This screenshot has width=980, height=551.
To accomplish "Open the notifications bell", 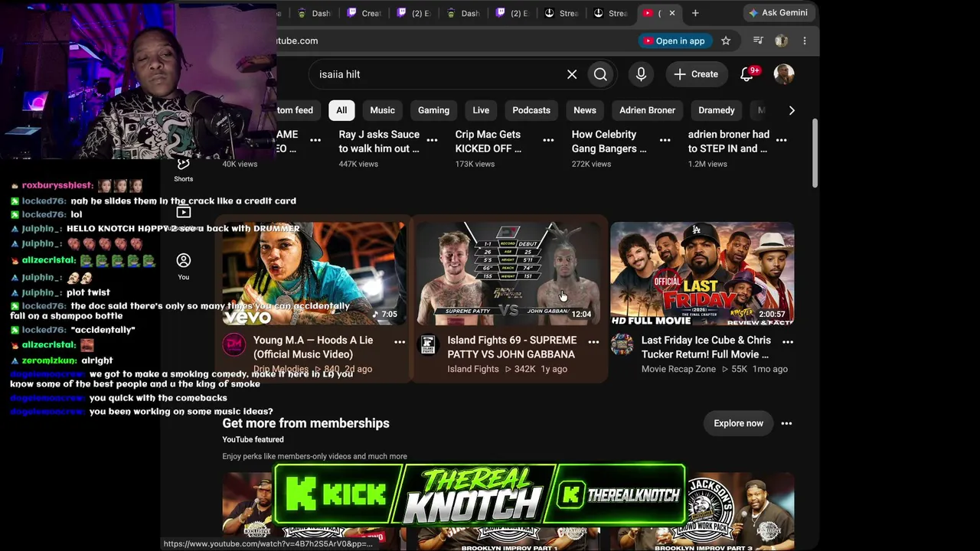I will pyautogui.click(x=746, y=74).
